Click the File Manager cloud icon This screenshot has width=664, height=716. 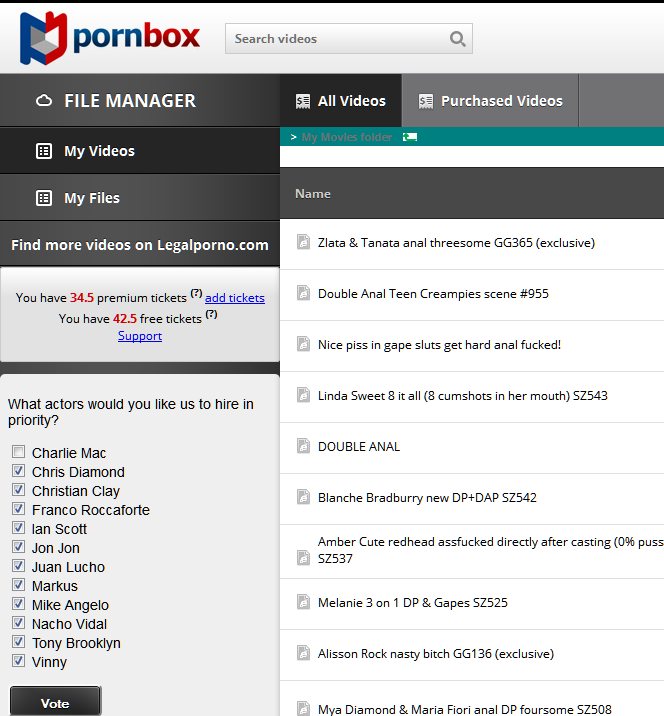(x=44, y=101)
